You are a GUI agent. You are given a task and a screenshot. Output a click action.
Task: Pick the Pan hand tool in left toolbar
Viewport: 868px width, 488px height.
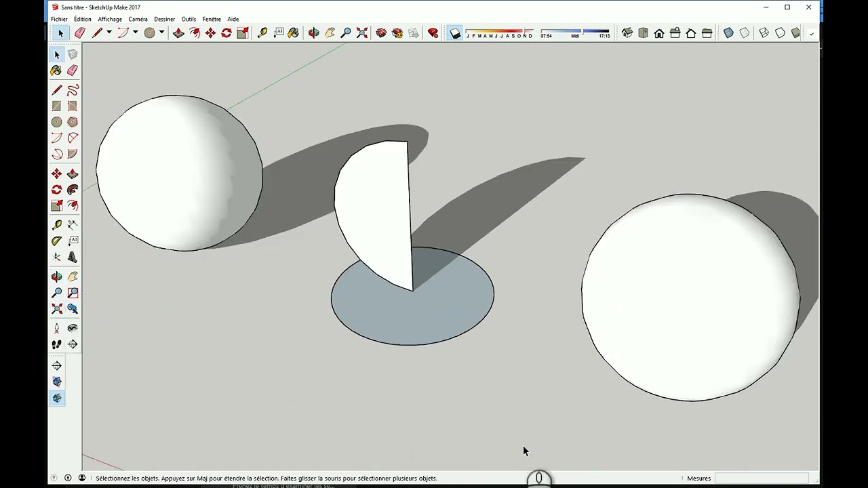(x=73, y=277)
